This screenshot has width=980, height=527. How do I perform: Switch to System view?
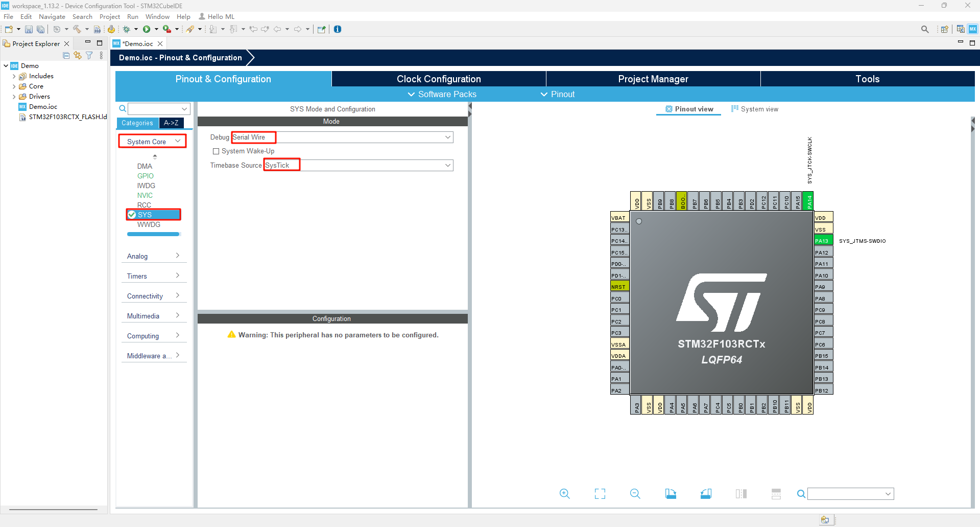[755, 109]
